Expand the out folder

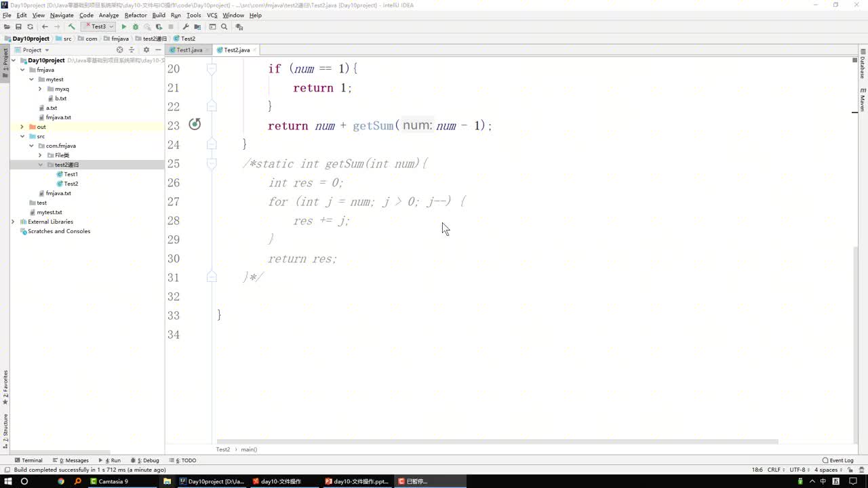pos(22,127)
